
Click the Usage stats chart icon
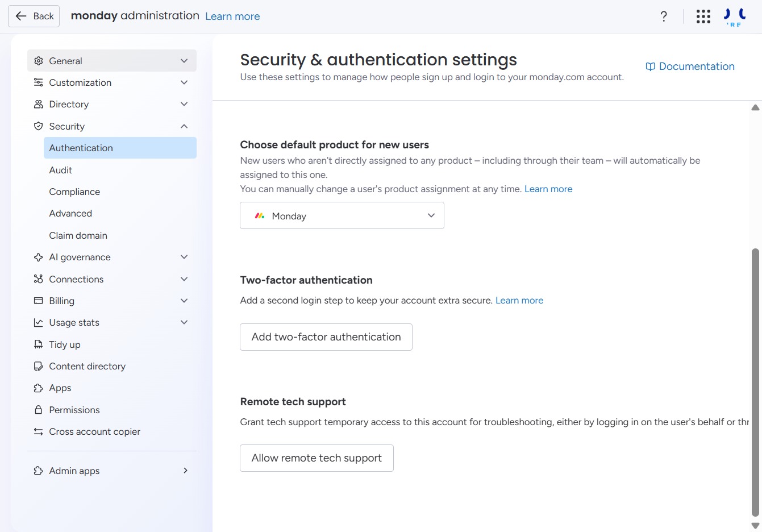[x=39, y=322]
